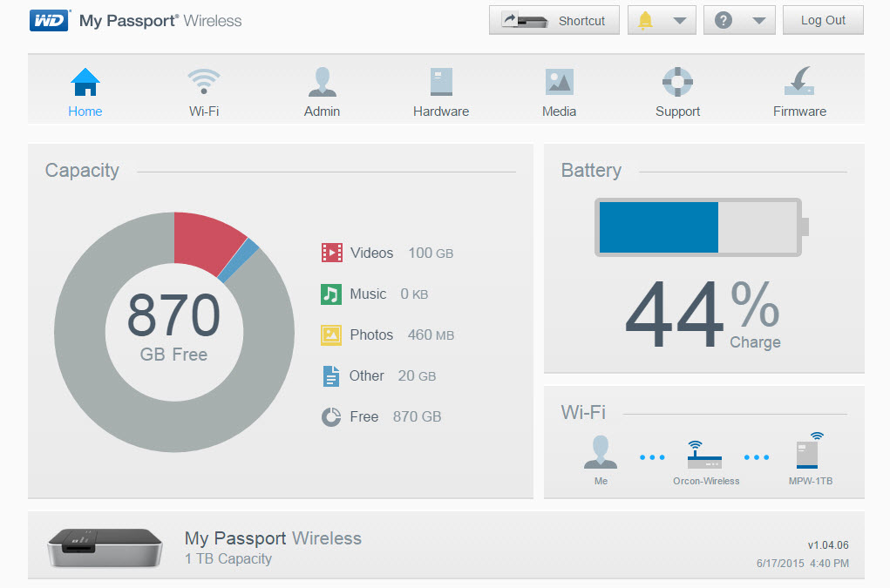The height and width of the screenshot is (588, 890).
Task: Open the Hardware drive icon
Action: point(441,82)
